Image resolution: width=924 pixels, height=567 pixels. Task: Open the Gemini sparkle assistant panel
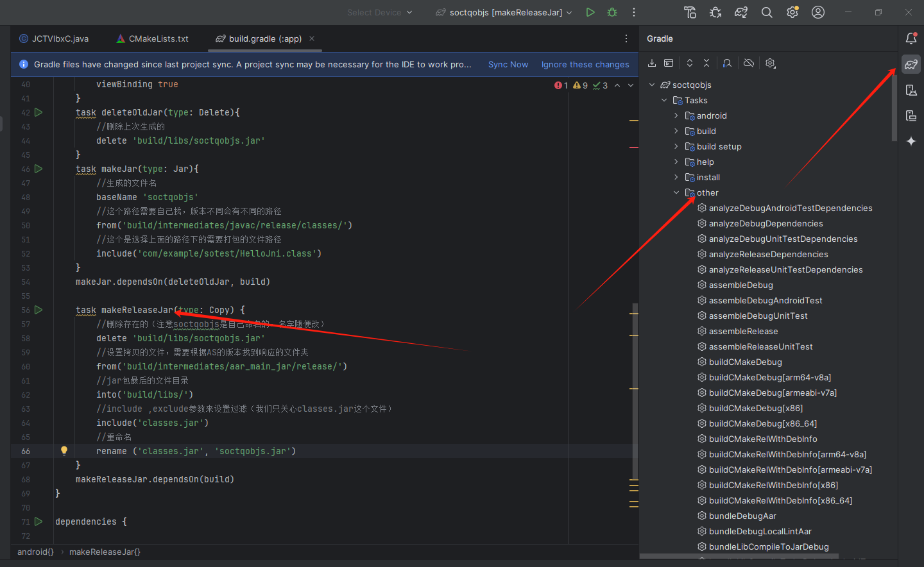(x=911, y=141)
